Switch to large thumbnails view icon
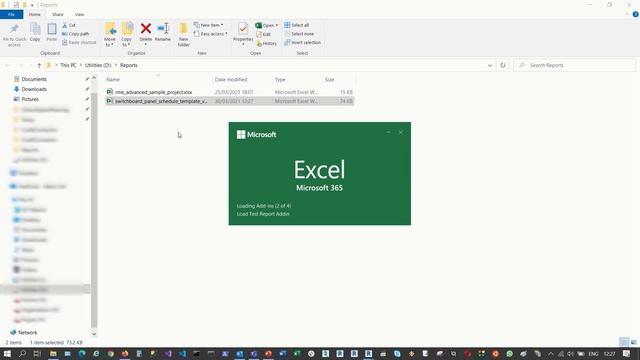This screenshot has height=360, width=640. [x=633, y=342]
